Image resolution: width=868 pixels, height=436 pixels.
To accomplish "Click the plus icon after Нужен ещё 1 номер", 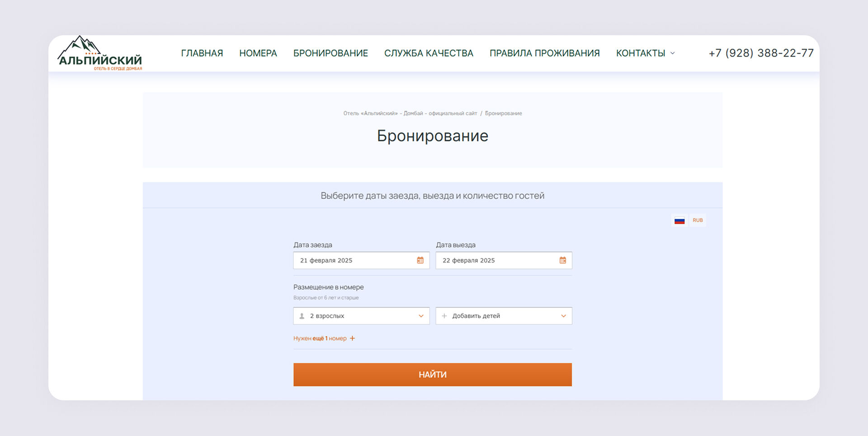I will tap(353, 338).
